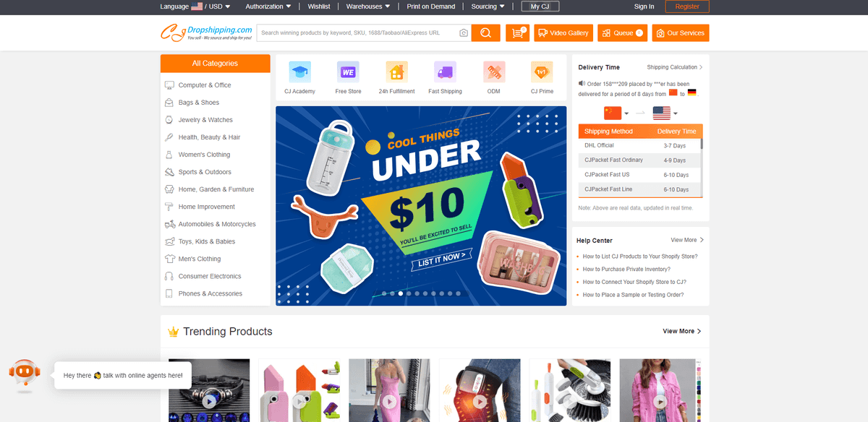Open the CJ Academy icon
The height and width of the screenshot is (422, 868).
coord(299,72)
